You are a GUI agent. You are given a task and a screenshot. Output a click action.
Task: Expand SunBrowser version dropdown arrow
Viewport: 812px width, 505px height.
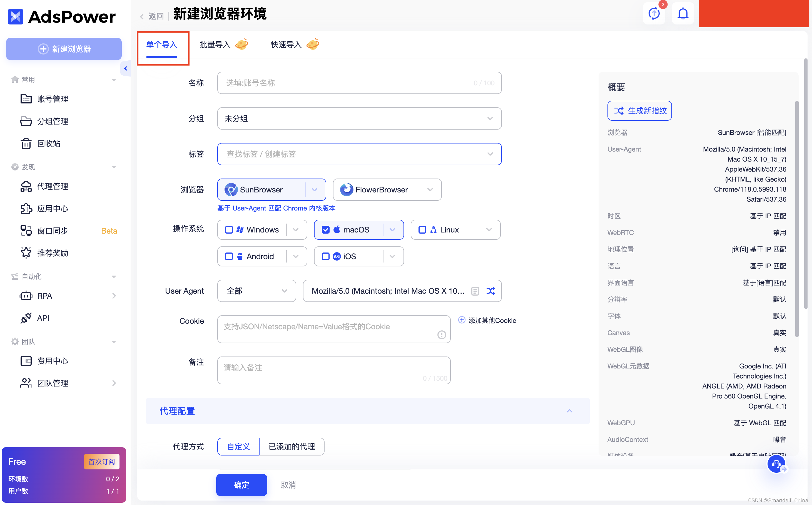tap(314, 190)
